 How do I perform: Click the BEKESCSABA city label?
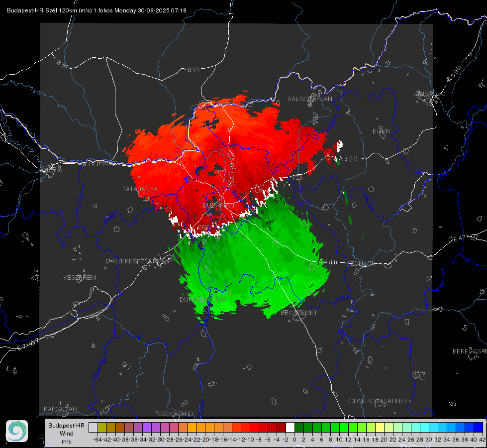pyautogui.click(x=470, y=351)
